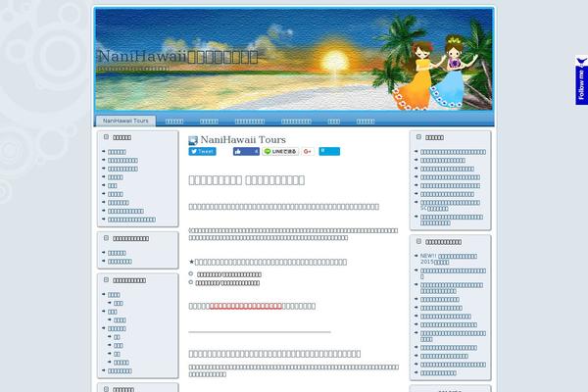Click the page icon beside NaniHawaii Tours heading
Screen dimensions: 588x392
193,140
